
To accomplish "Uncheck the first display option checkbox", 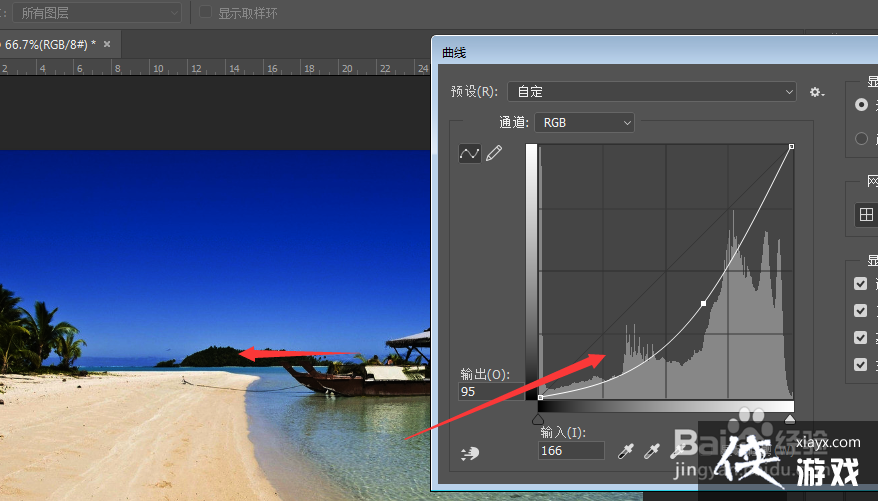I will coord(860,284).
